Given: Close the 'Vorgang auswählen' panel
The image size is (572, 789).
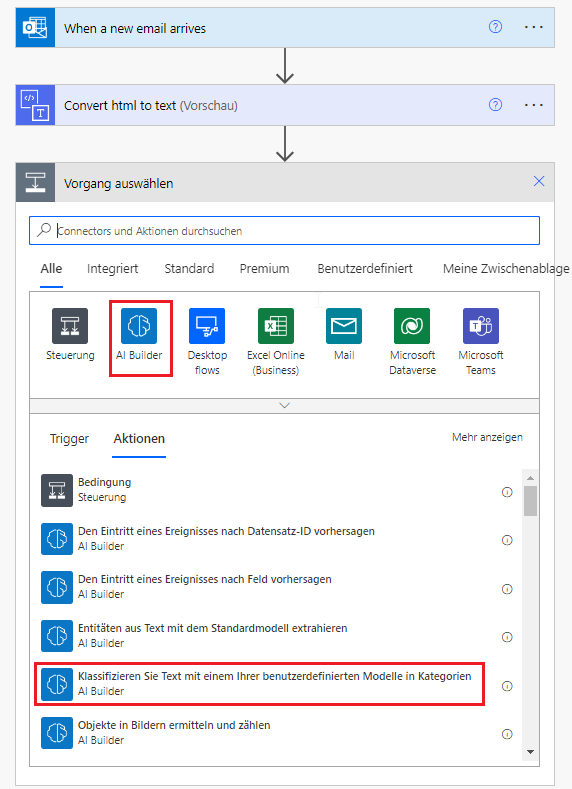Looking at the screenshot, I should click(x=539, y=181).
